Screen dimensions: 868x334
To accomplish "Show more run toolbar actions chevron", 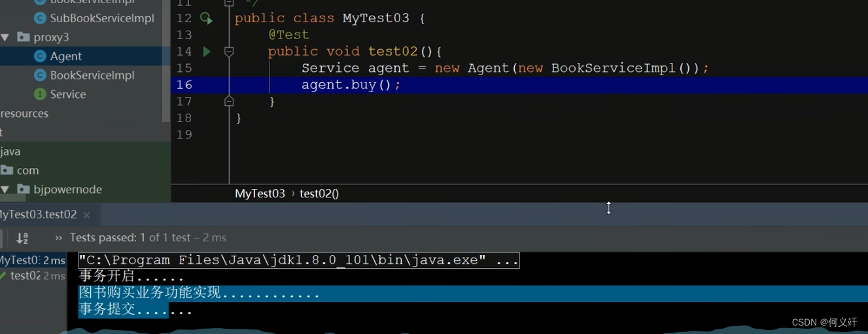I will click(59, 238).
